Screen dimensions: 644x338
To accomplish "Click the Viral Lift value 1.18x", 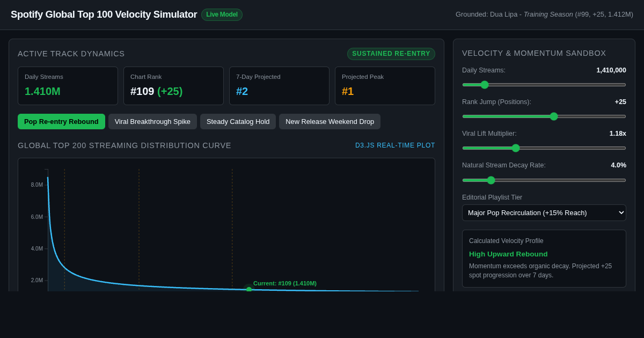I will coord(618,134).
